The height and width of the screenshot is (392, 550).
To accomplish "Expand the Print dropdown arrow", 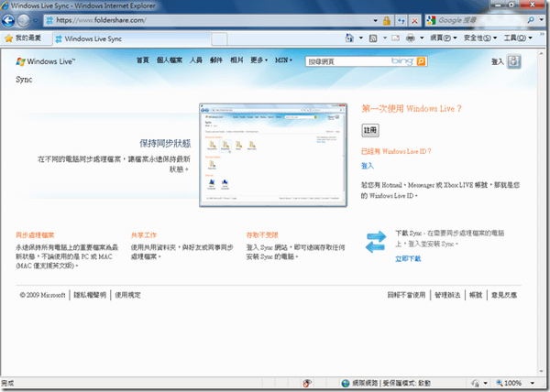I will [422, 38].
